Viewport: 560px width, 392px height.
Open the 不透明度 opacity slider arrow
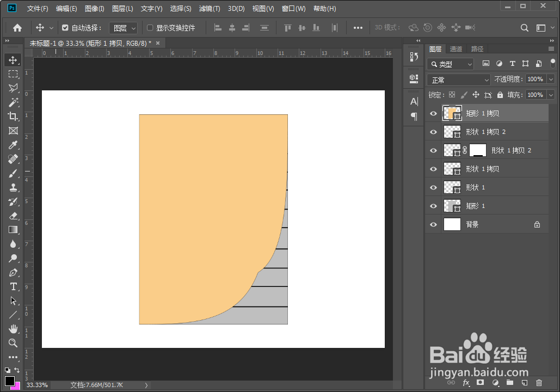tap(551, 79)
